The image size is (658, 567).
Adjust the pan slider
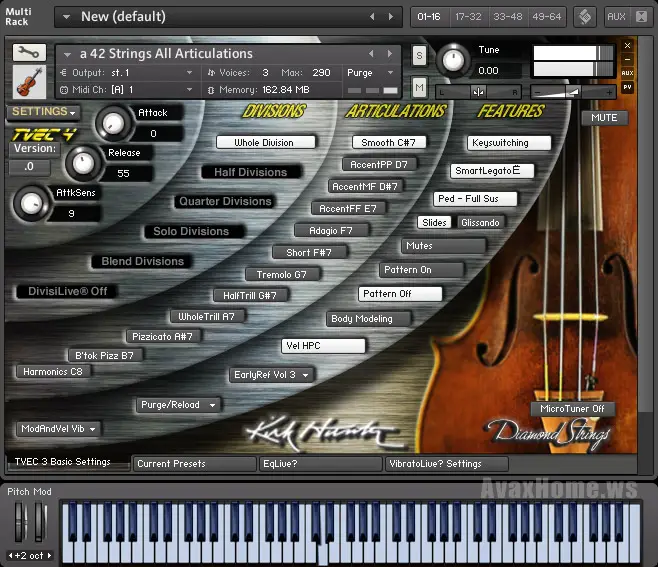(478, 92)
